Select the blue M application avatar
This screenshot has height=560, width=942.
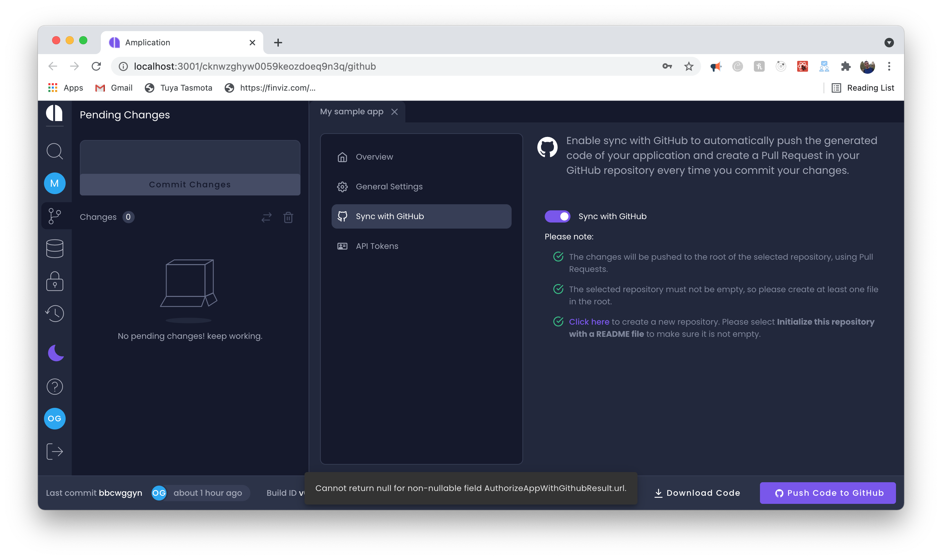(x=55, y=183)
